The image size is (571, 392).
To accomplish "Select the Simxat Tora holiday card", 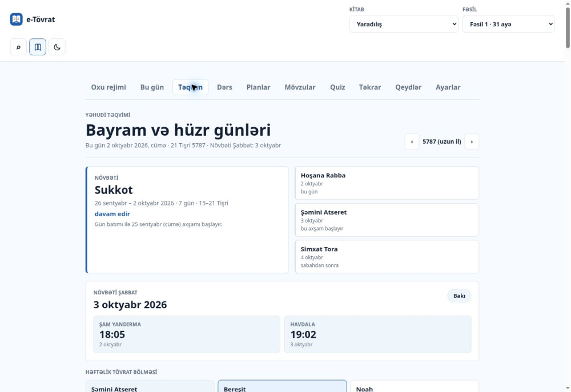I will [387, 257].
